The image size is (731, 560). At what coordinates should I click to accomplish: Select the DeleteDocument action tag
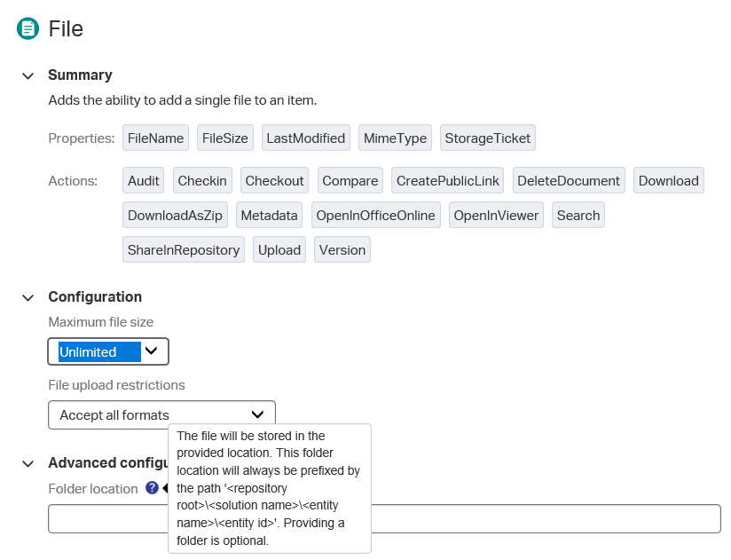[x=568, y=180]
